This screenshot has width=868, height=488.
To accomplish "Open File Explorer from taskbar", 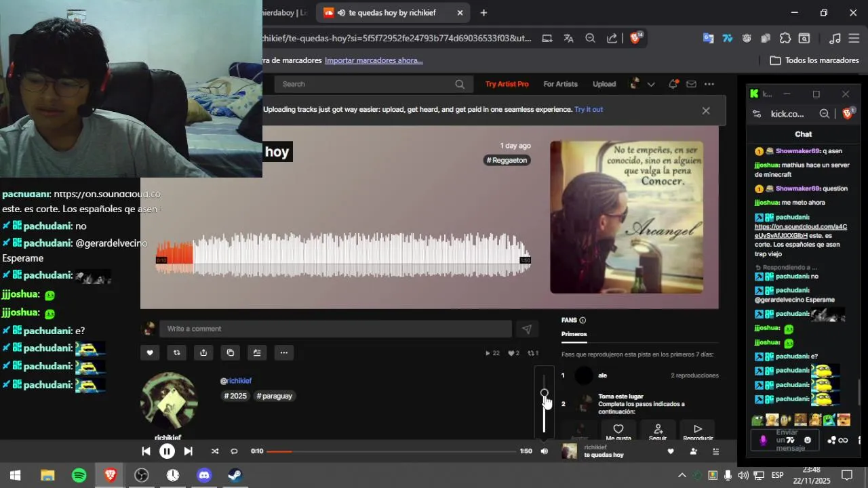I will [x=47, y=475].
